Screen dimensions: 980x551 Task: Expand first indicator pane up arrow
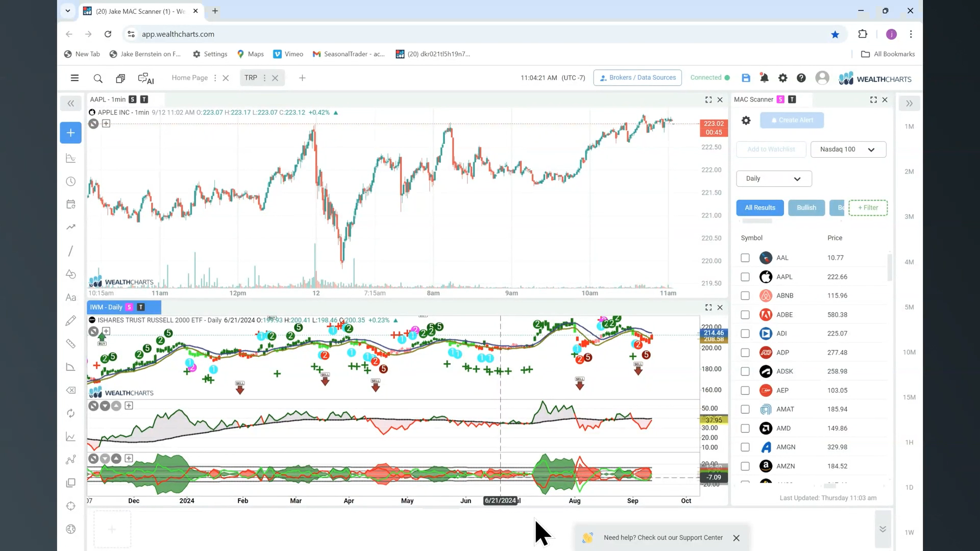coord(116,406)
